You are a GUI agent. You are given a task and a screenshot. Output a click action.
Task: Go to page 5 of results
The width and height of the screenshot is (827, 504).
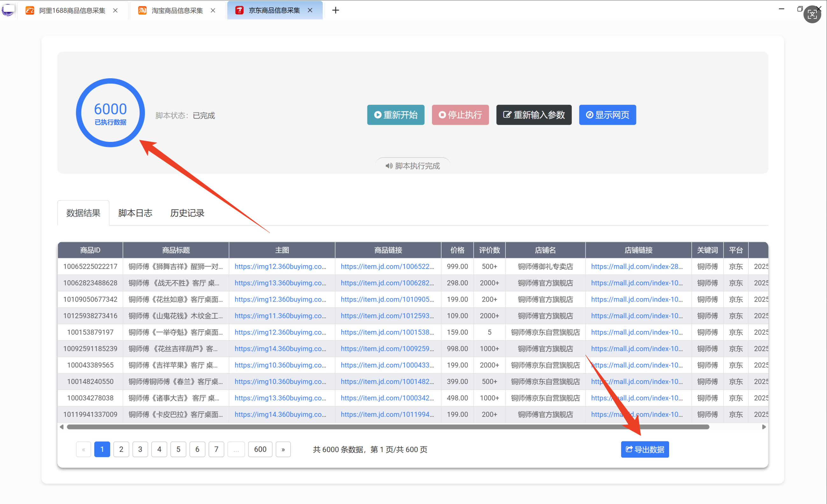point(178,449)
